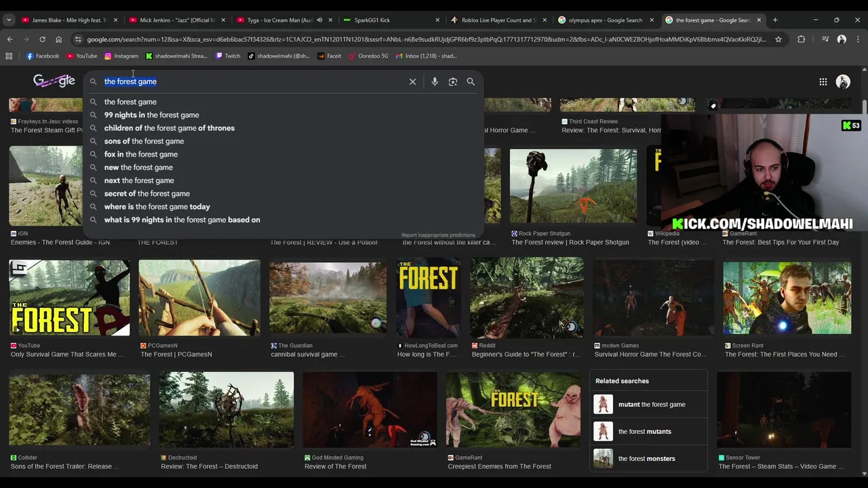Submit query with the magnifier search button
Image resolution: width=868 pixels, height=488 pixels.
click(471, 81)
